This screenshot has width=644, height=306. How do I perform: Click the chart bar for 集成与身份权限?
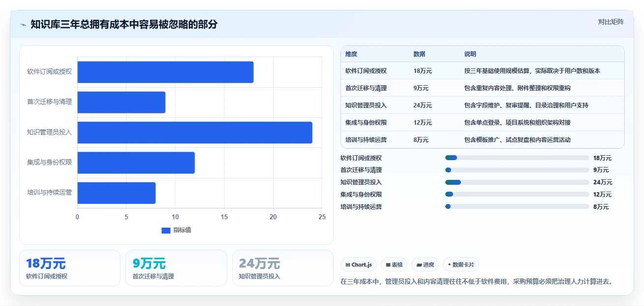coord(136,163)
